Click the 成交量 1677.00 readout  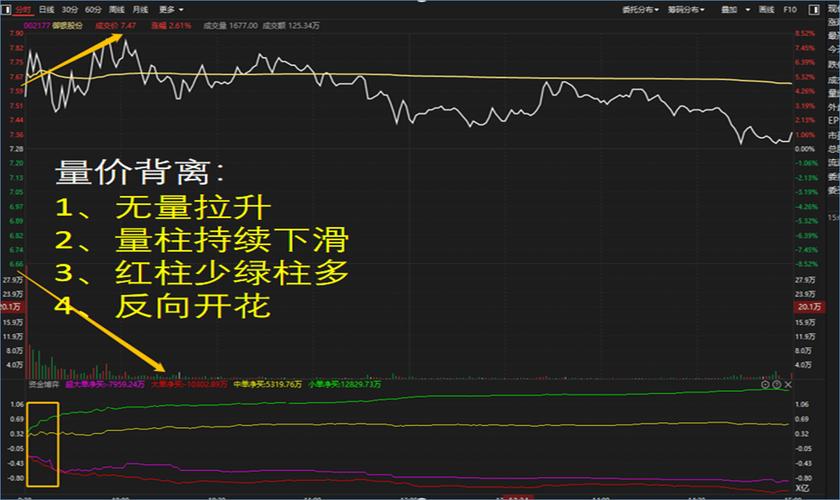tap(230, 25)
